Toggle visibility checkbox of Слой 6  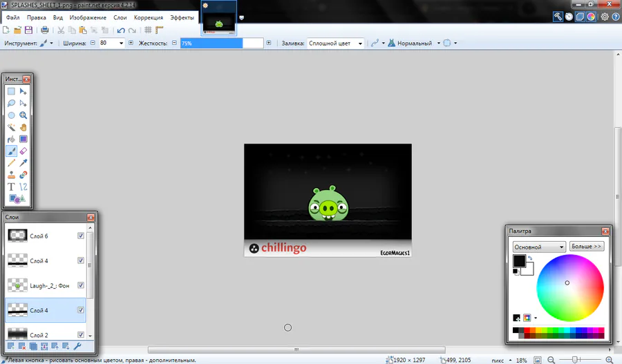[81, 236]
